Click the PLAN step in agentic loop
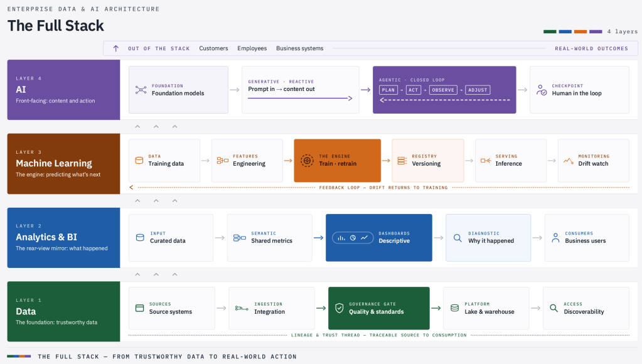This screenshot has width=642, height=364. 388,90
